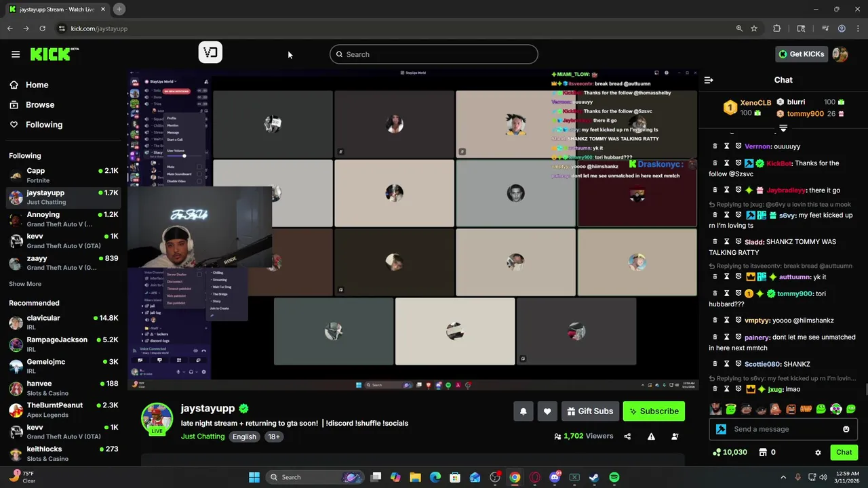
Task: Click the Windows Start button
Action: (x=254, y=477)
